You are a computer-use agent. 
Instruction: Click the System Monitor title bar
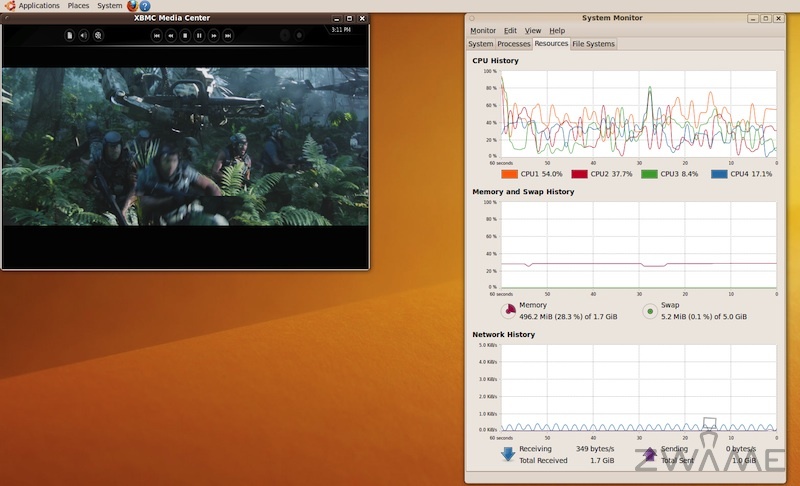pos(612,18)
